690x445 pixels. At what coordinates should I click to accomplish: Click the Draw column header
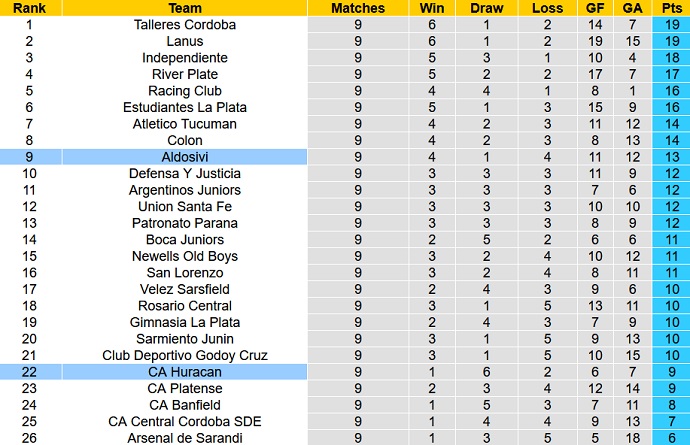click(x=484, y=8)
